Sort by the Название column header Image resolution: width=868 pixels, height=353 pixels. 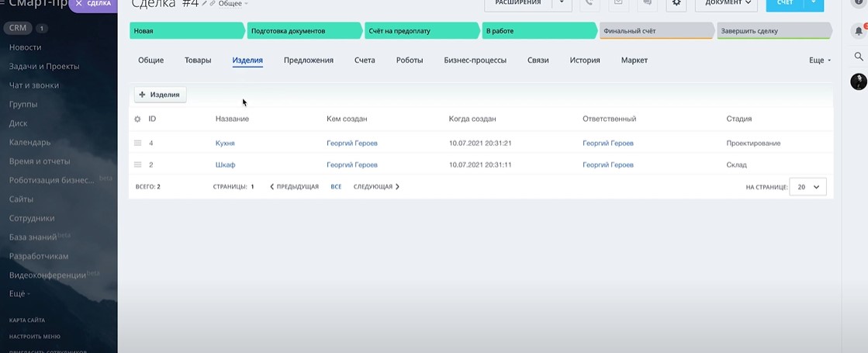[x=232, y=119]
